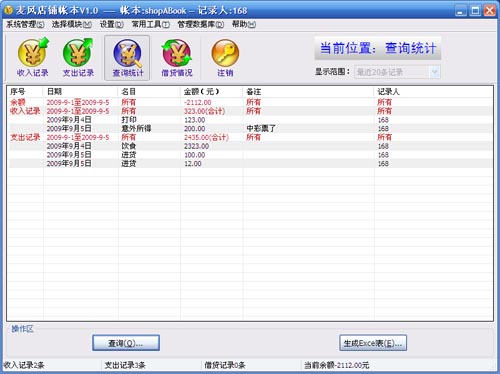This screenshot has height=374, width=500.
Task: Maximize the application window
Action: point(475,11)
